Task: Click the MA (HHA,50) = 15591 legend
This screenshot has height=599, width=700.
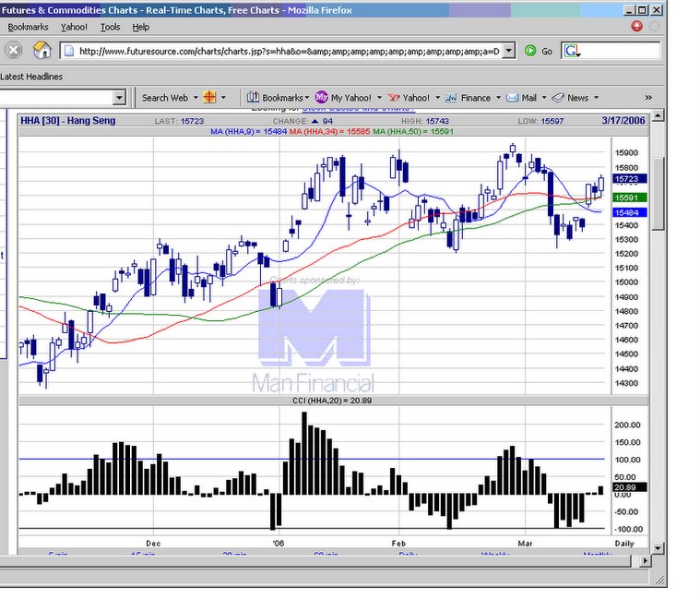Action: [413, 131]
